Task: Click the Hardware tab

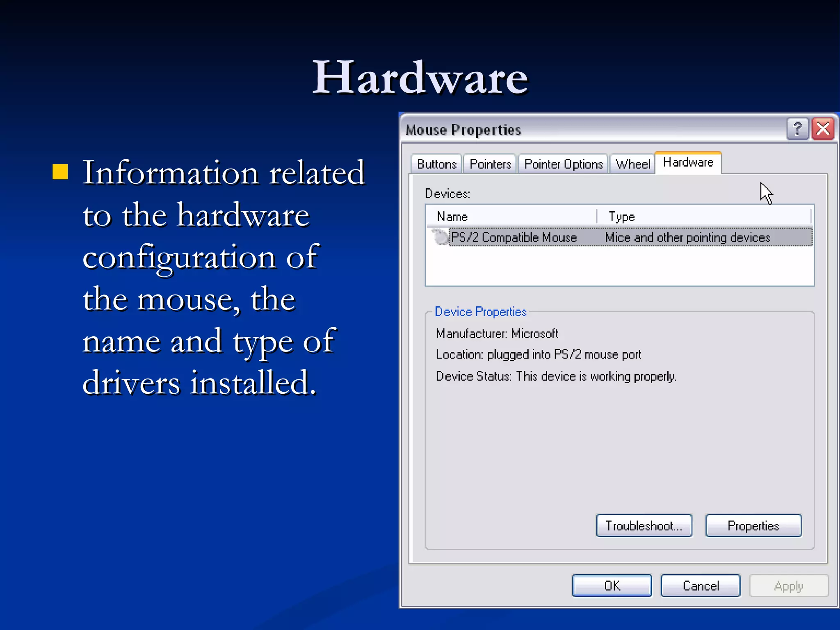Action: pos(688,163)
